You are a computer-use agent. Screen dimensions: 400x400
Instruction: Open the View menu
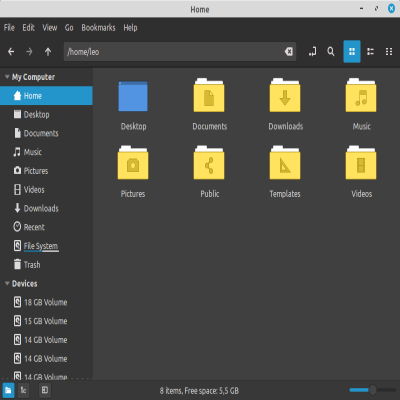tap(49, 28)
